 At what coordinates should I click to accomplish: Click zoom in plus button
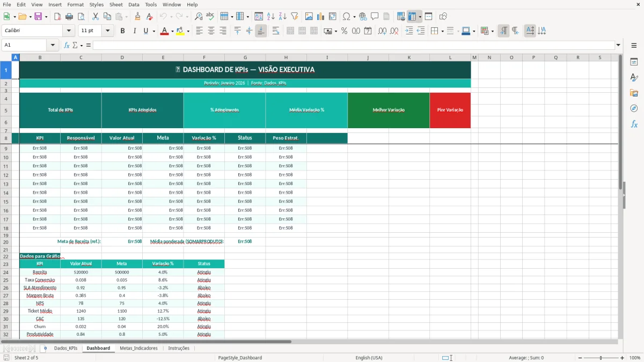point(623,358)
